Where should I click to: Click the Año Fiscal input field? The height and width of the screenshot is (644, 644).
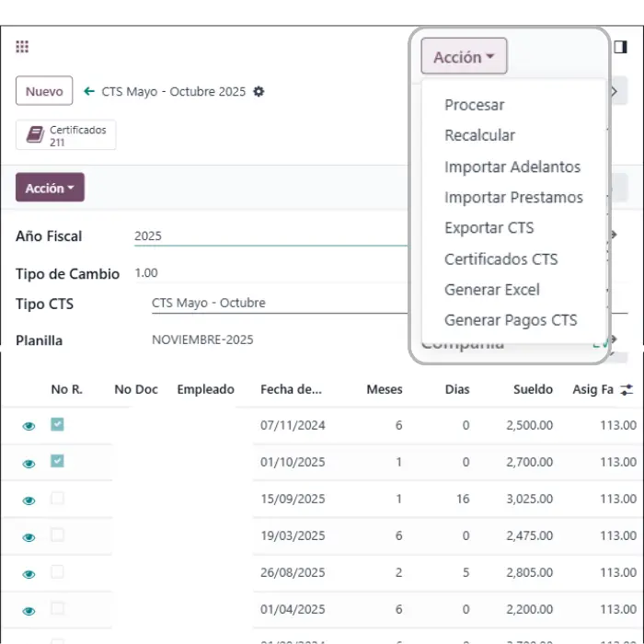tap(267, 236)
